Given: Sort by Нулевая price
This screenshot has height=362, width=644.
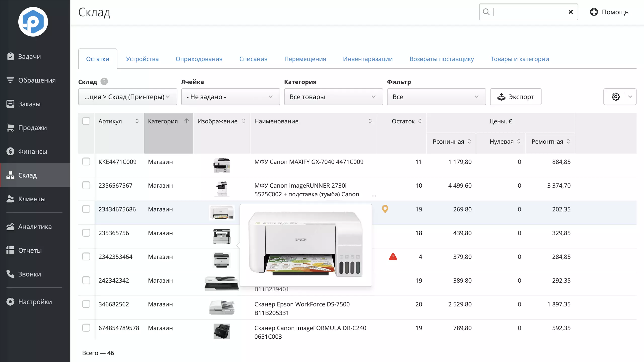Looking at the screenshot, I should (x=519, y=141).
